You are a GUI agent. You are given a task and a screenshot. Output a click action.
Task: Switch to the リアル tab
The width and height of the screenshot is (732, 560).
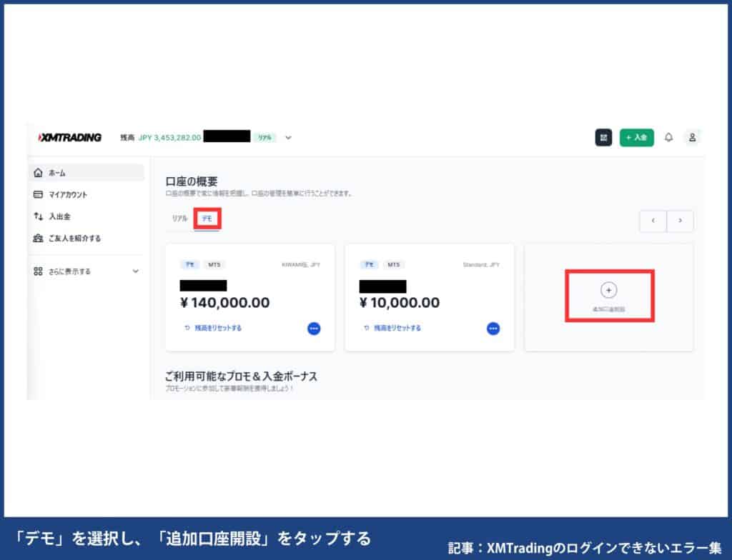point(179,219)
